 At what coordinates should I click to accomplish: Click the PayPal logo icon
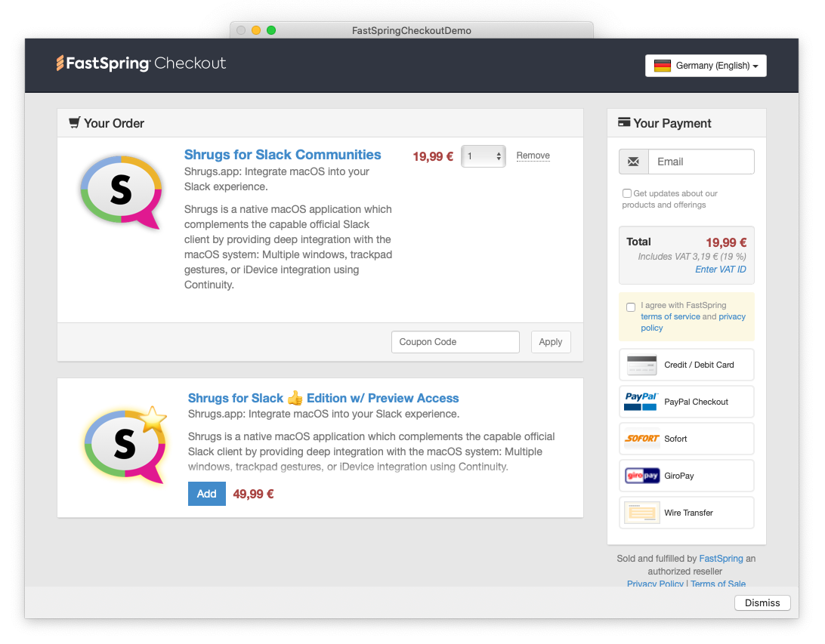(641, 402)
